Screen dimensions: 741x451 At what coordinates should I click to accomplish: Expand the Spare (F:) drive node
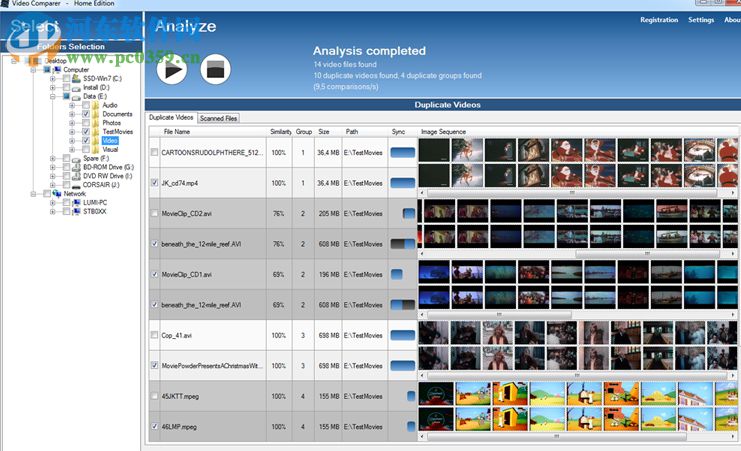(52, 158)
